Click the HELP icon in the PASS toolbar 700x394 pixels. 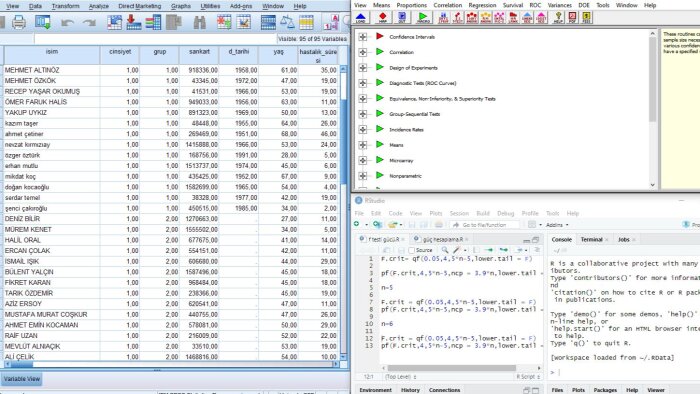558,17
